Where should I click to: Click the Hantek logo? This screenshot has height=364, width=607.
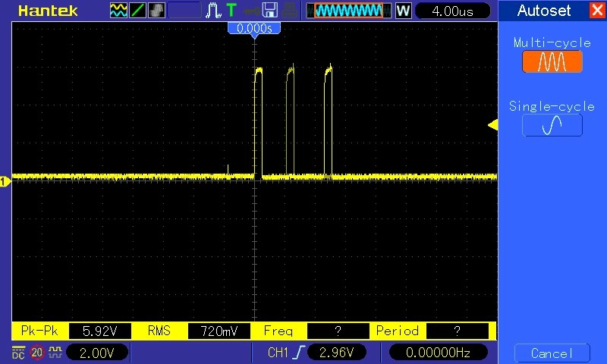[x=48, y=11]
